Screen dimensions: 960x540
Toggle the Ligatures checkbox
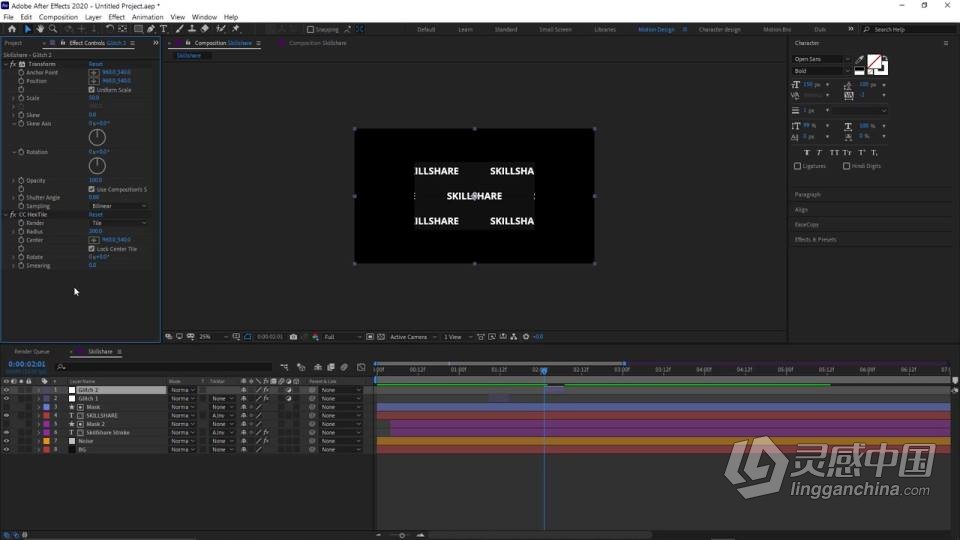click(x=797, y=166)
